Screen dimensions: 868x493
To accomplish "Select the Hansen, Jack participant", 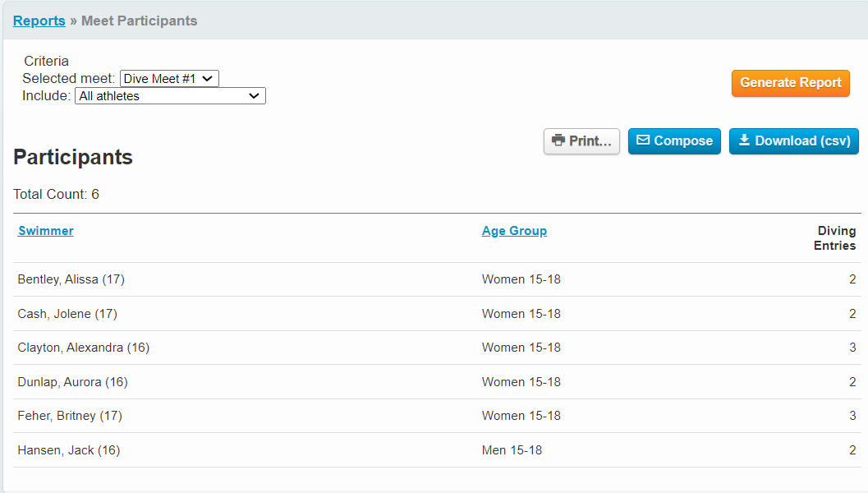I will 68,450.
